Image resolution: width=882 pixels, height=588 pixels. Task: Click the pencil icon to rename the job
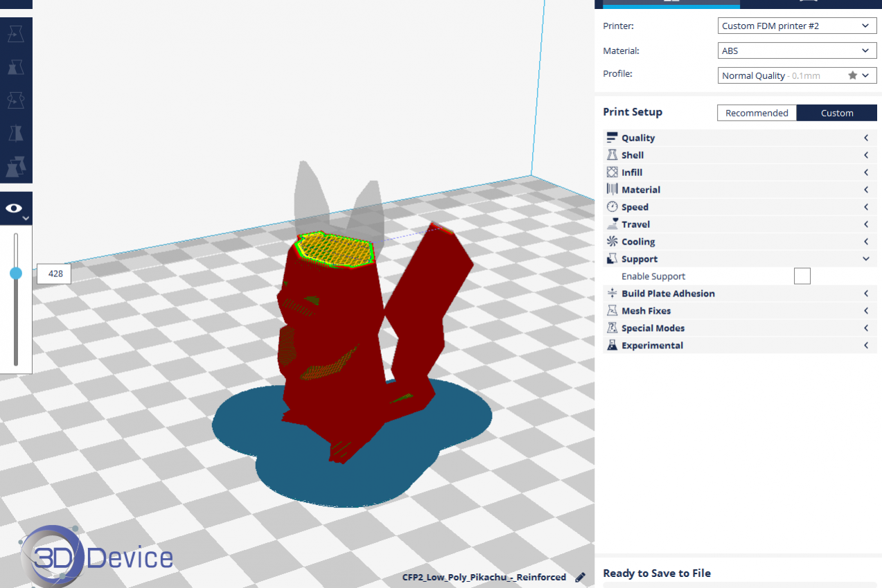tap(581, 578)
